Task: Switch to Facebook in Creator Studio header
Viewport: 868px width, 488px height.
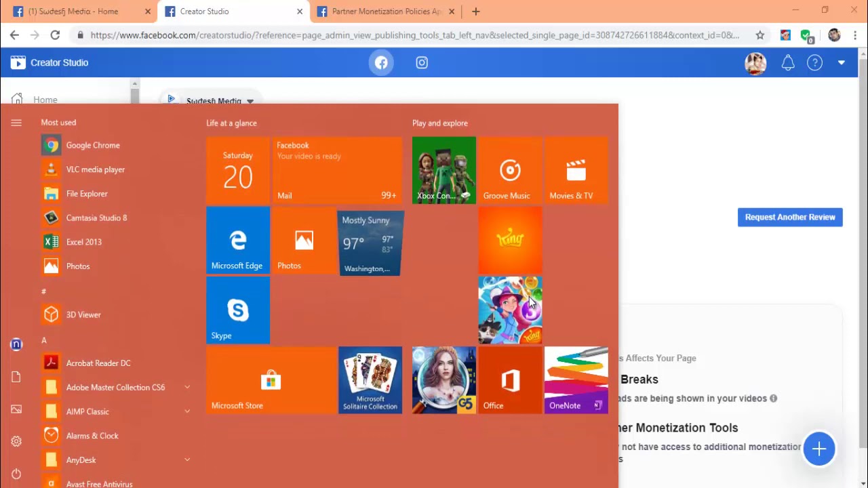Action: click(x=381, y=62)
